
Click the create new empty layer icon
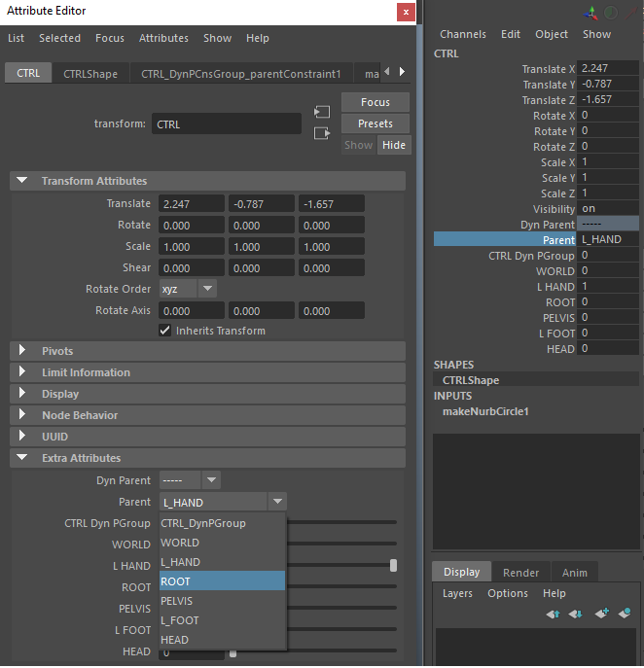[x=602, y=614]
